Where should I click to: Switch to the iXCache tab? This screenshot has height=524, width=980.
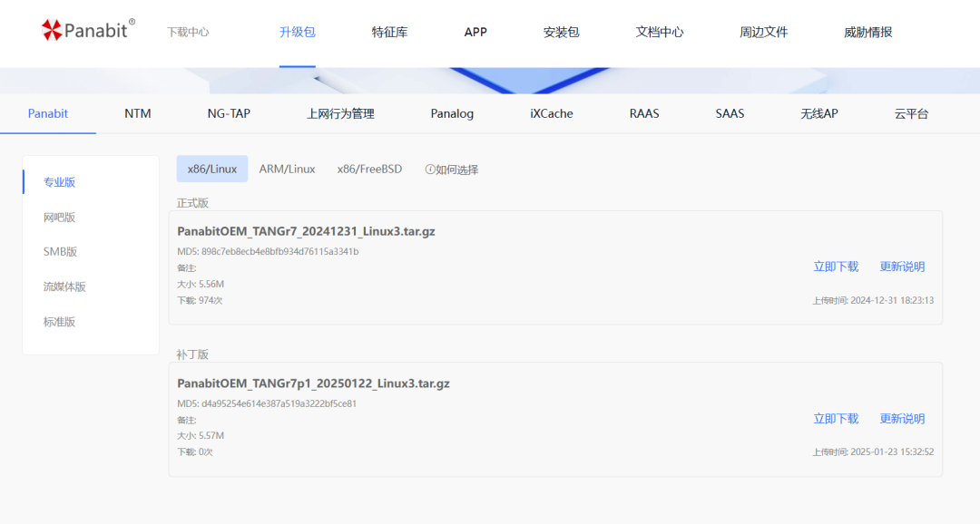click(x=552, y=113)
